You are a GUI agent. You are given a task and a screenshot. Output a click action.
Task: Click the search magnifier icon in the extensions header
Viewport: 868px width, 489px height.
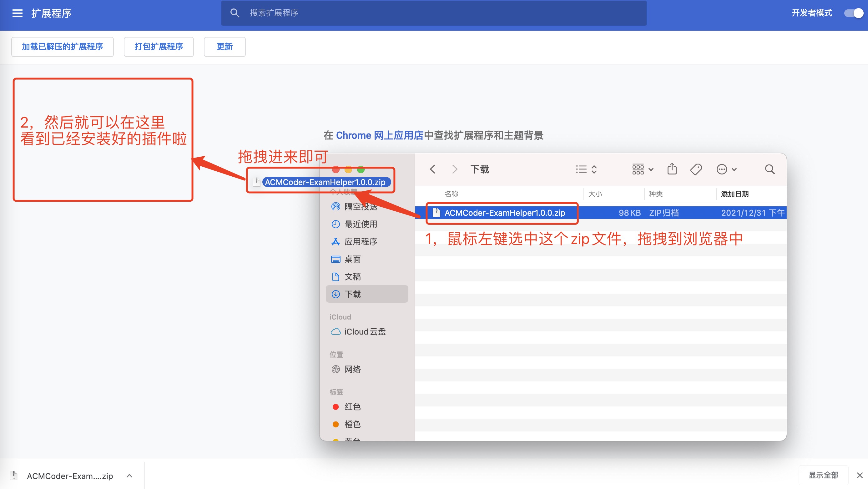coord(235,13)
